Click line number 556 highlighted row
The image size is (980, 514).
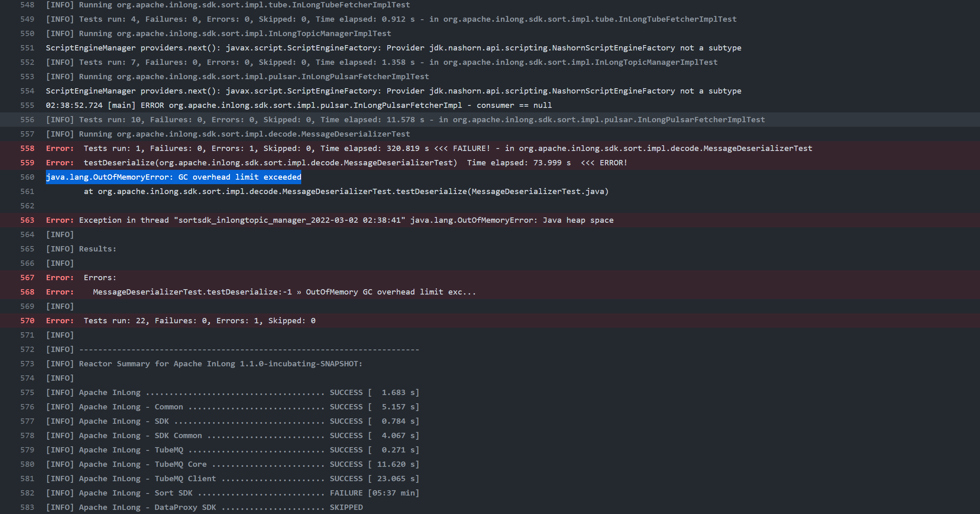click(x=27, y=120)
